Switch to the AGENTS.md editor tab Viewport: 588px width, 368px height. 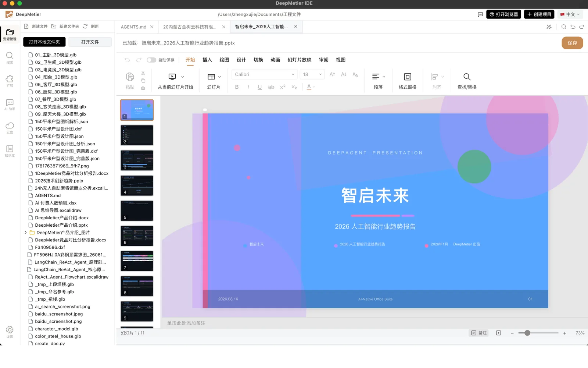tap(134, 27)
